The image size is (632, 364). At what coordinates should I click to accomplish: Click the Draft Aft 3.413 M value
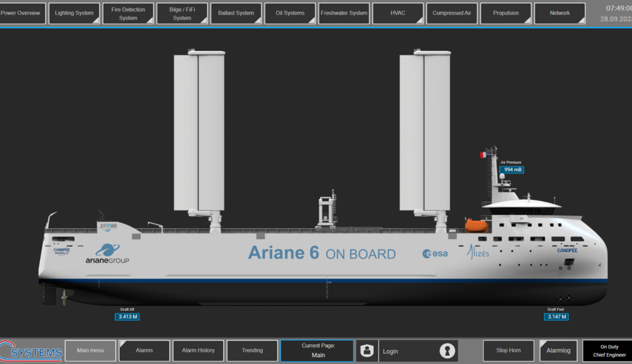coord(127,317)
